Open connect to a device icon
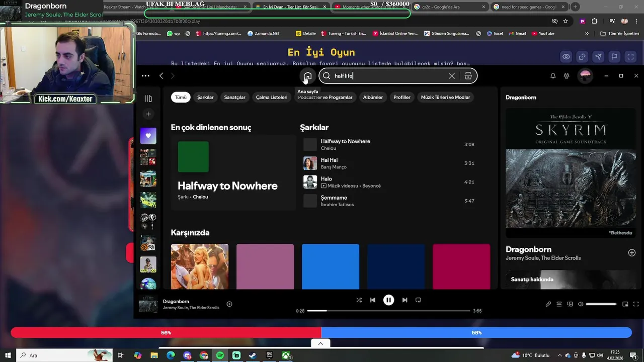 click(570, 304)
